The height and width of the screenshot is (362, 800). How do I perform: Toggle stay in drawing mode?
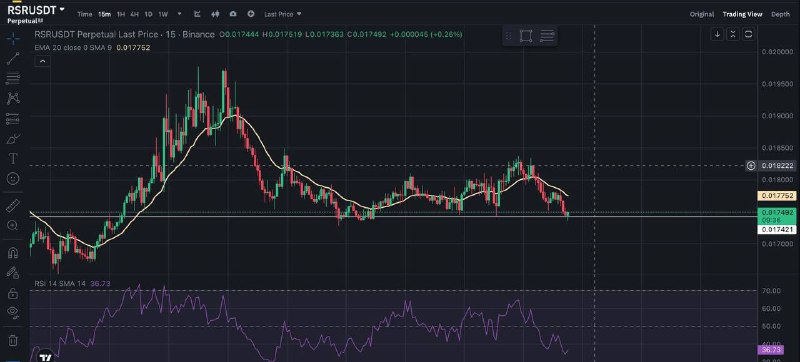tap(13, 273)
